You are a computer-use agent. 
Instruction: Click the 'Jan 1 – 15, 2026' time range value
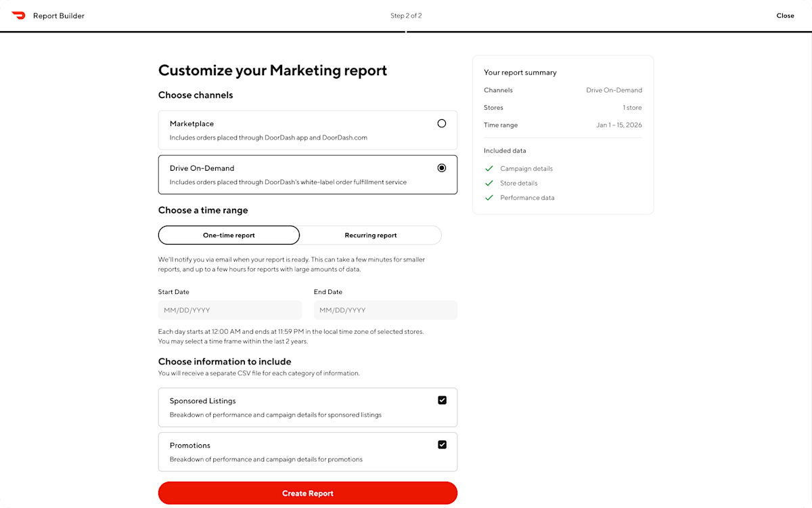[x=619, y=125]
